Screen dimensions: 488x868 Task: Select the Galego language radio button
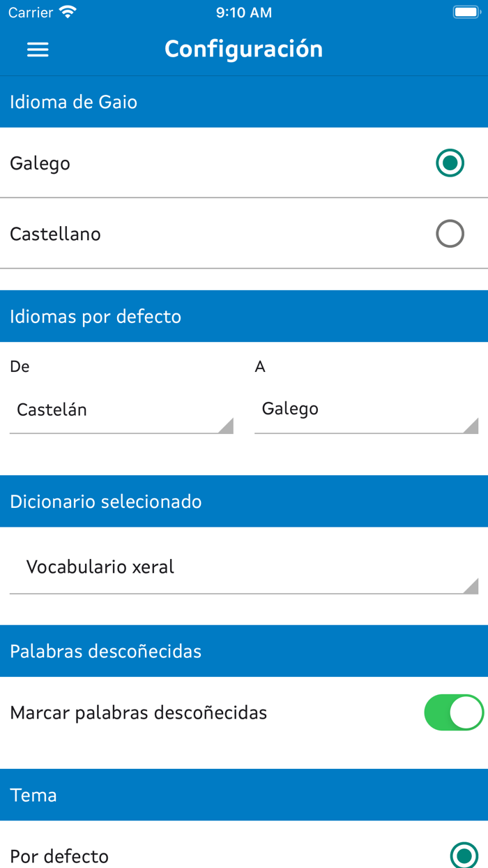(450, 163)
